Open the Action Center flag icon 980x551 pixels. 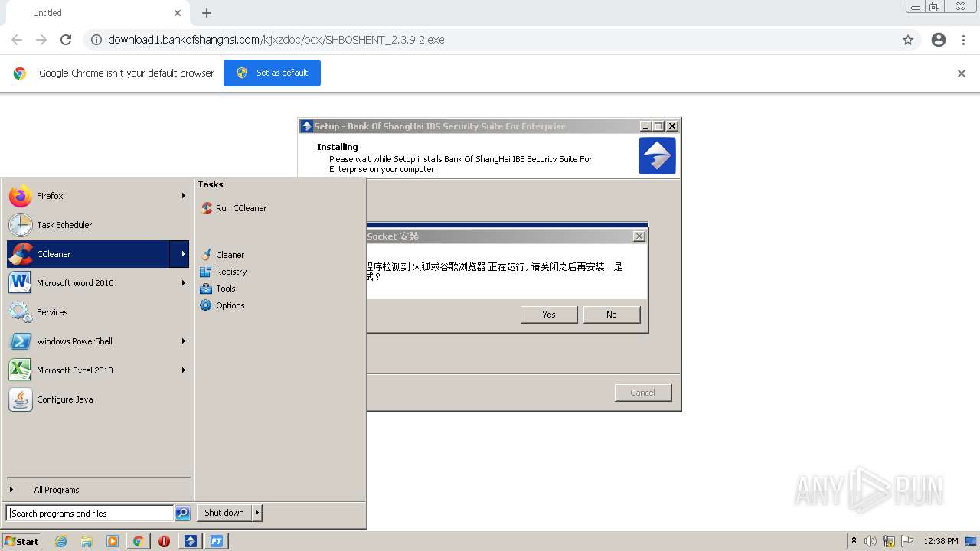tap(907, 541)
